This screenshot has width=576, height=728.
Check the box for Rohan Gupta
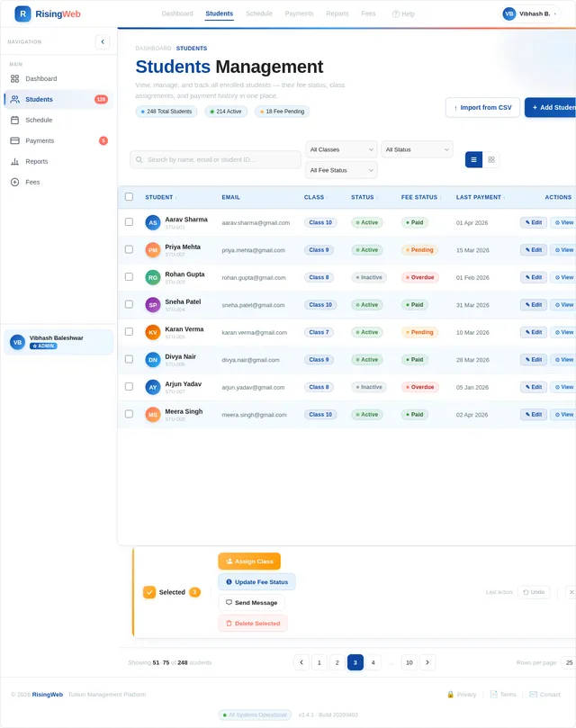point(129,277)
